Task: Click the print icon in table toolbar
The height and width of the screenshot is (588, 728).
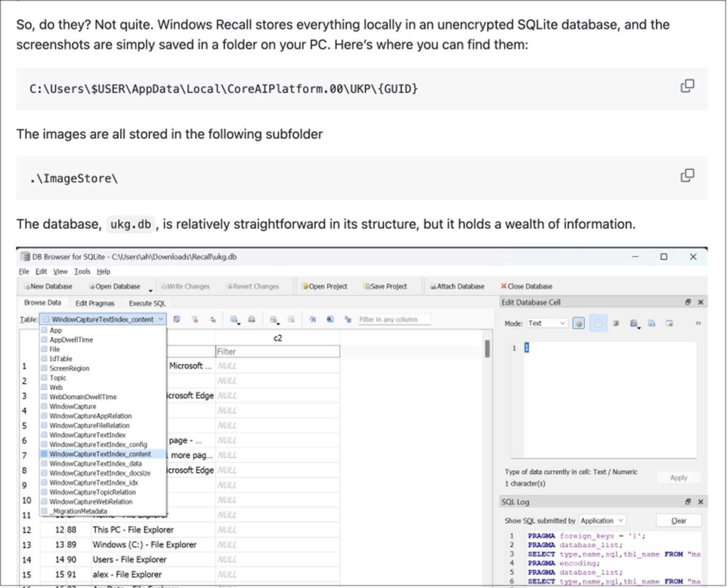Action: (252, 320)
